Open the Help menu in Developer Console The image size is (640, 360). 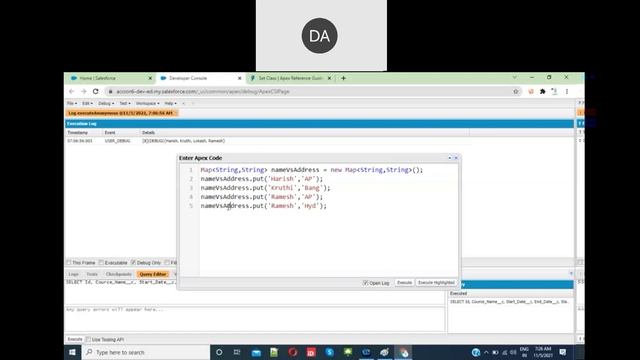[170, 103]
